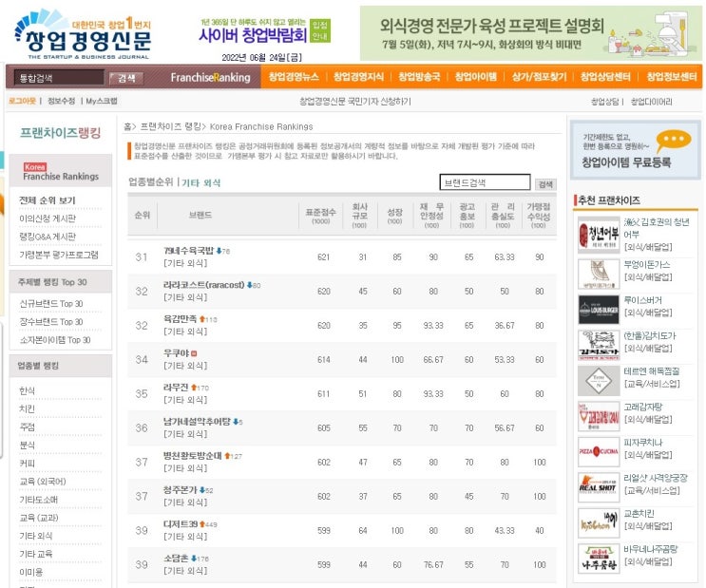Open 신규브랜드 Top 30 ranking

click(x=51, y=303)
